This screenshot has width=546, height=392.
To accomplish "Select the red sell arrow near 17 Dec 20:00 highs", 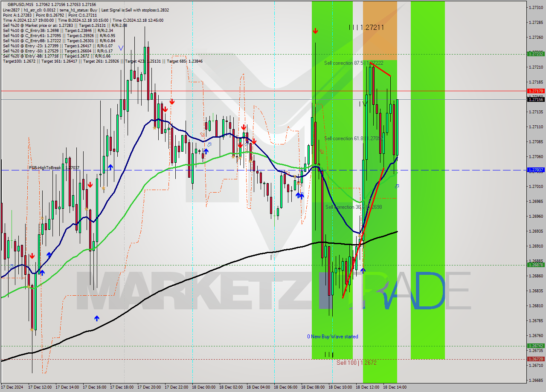I will 166,110.
